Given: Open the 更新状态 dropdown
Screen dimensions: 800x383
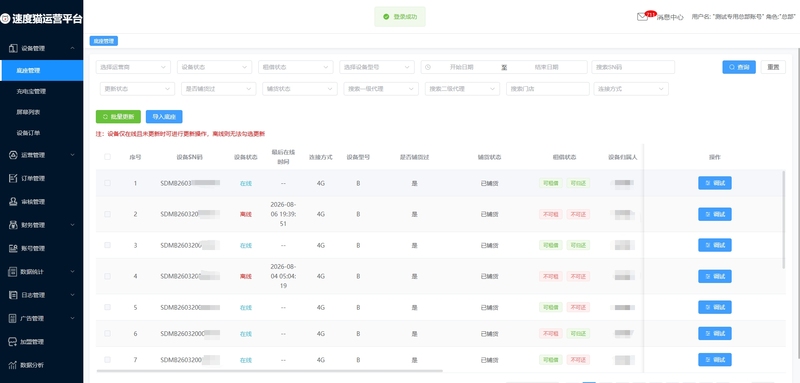Looking at the screenshot, I should (x=137, y=89).
